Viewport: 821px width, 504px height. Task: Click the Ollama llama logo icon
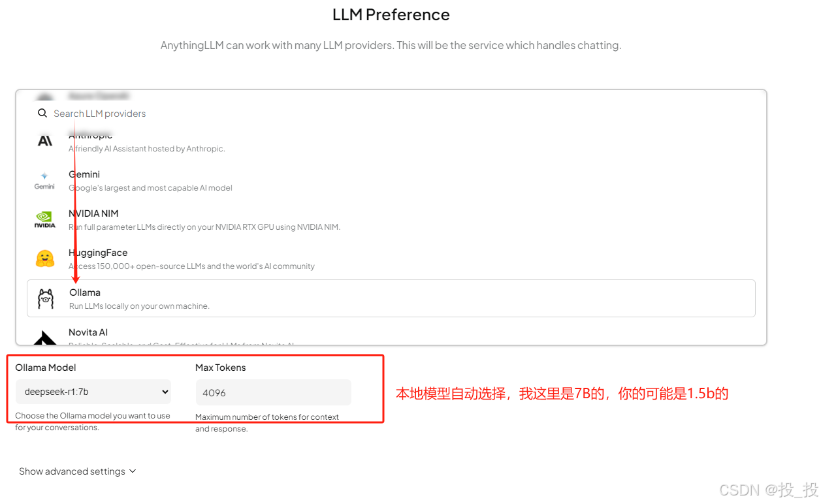point(46,299)
